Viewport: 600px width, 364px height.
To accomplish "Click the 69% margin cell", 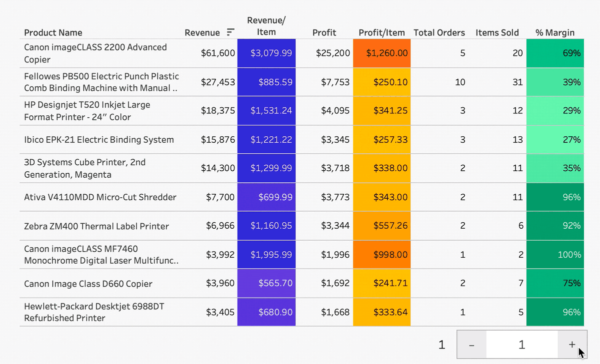I will (x=555, y=53).
